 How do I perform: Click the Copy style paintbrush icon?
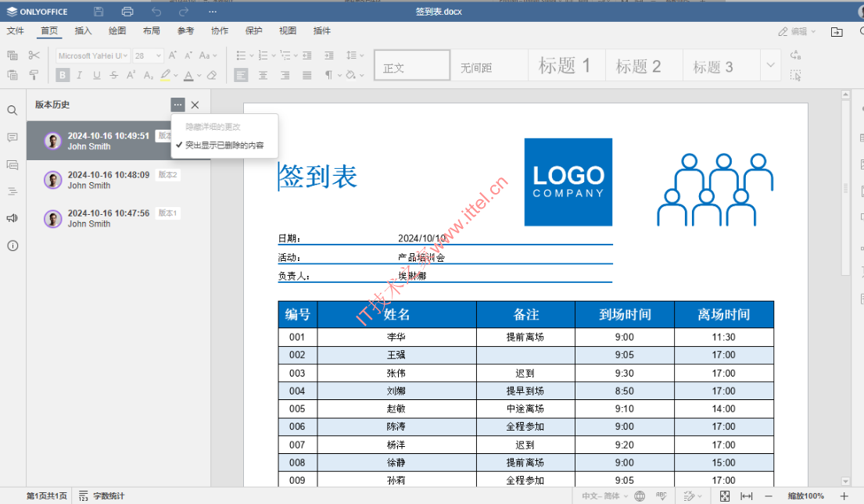coord(34,75)
